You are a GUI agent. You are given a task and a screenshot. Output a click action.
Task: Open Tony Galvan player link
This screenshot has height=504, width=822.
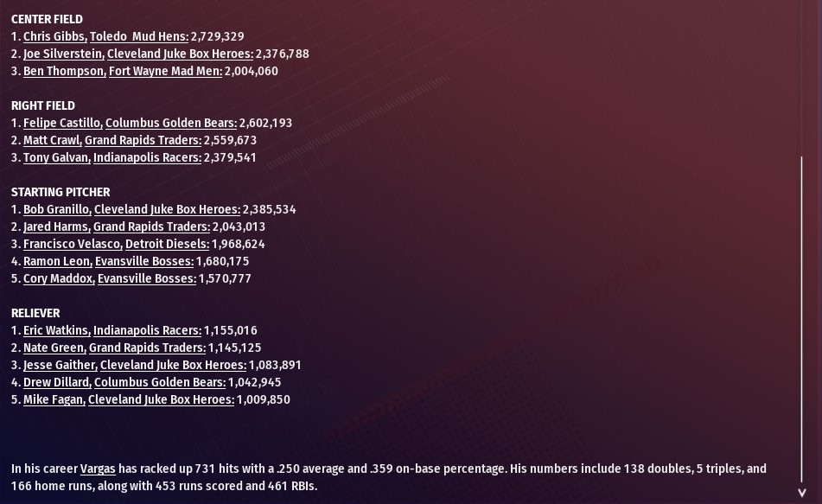[56, 157]
